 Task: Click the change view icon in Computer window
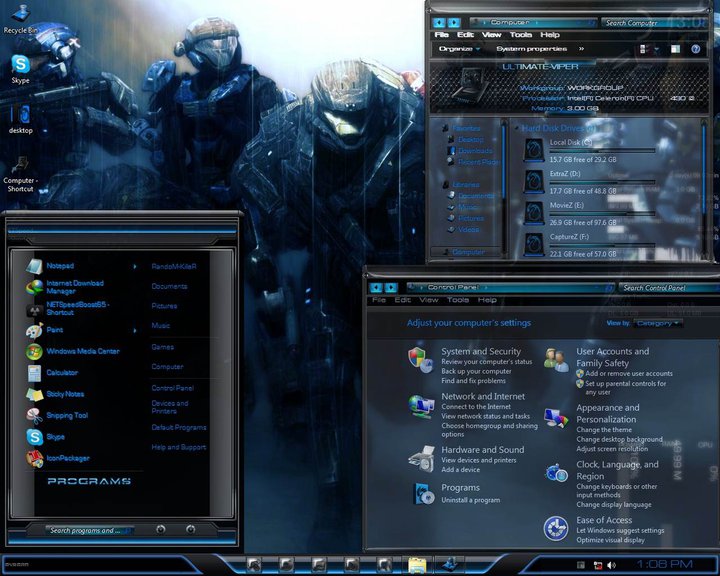pos(644,49)
